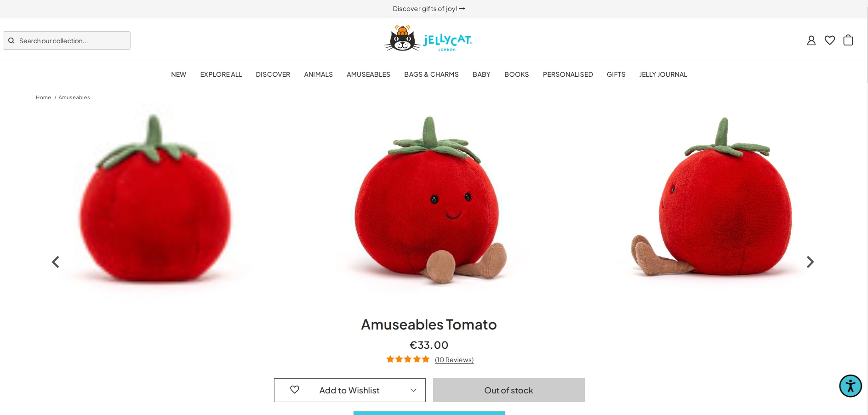Viewport: 868px width, 415px height.
Task: Open the user account icon
Action: [x=811, y=40]
